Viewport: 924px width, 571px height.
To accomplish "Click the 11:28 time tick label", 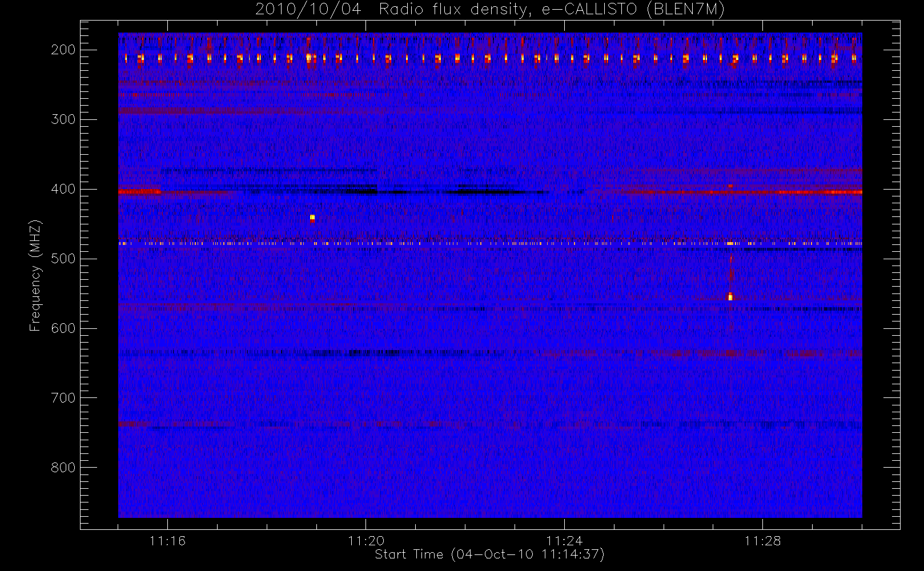I will click(x=762, y=541).
